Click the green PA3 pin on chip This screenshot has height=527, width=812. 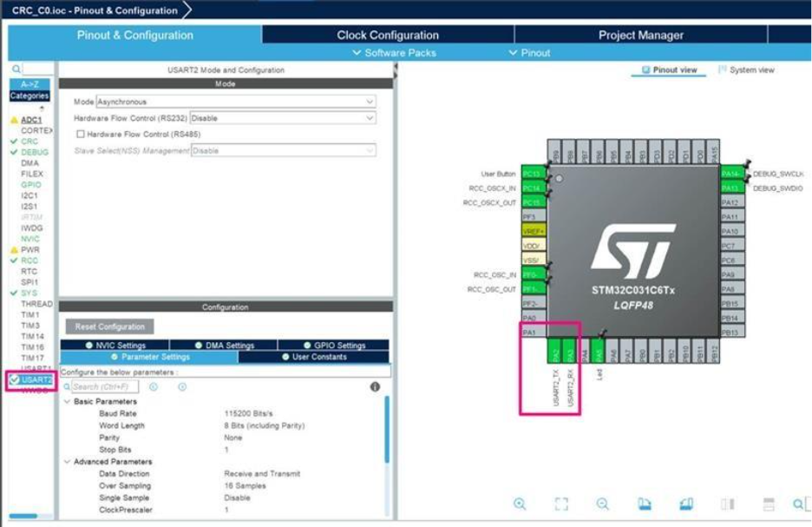pos(569,351)
